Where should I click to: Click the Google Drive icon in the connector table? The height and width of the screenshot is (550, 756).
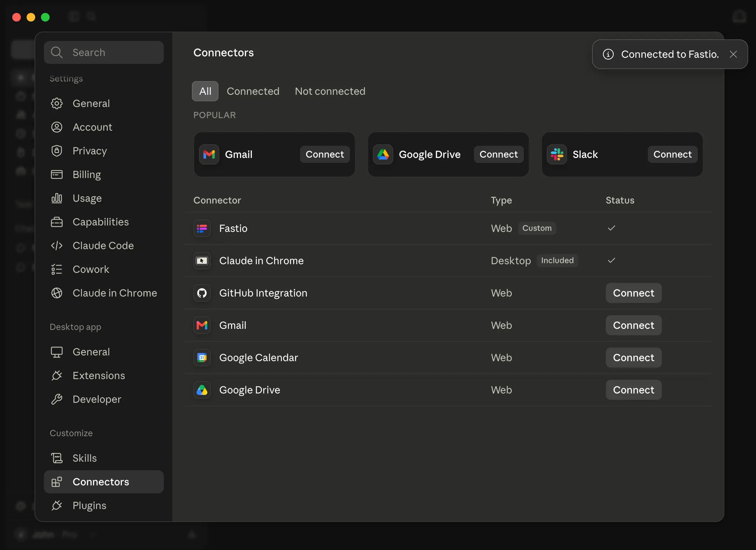(202, 390)
